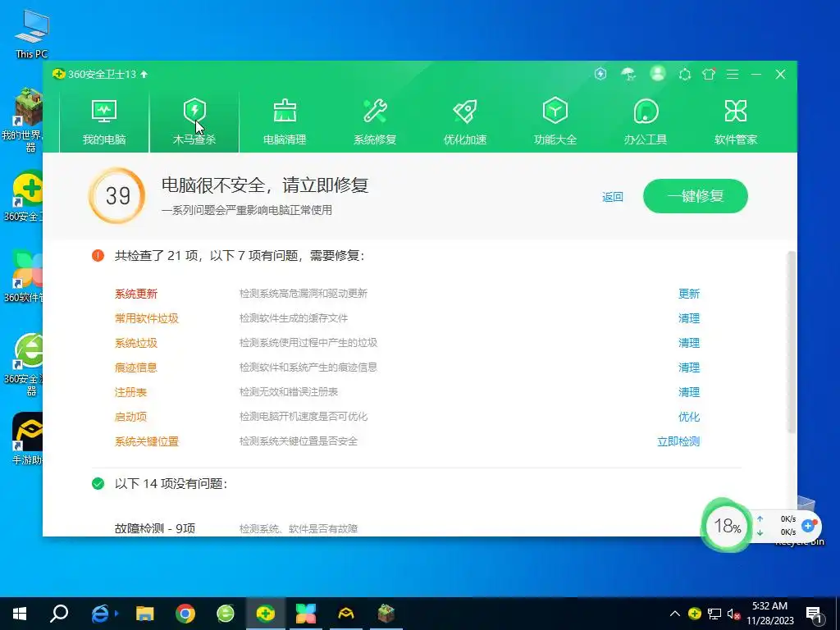Click the 启动项 item label
This screenshot has height=630, width=840.
[x=130, y=417]
